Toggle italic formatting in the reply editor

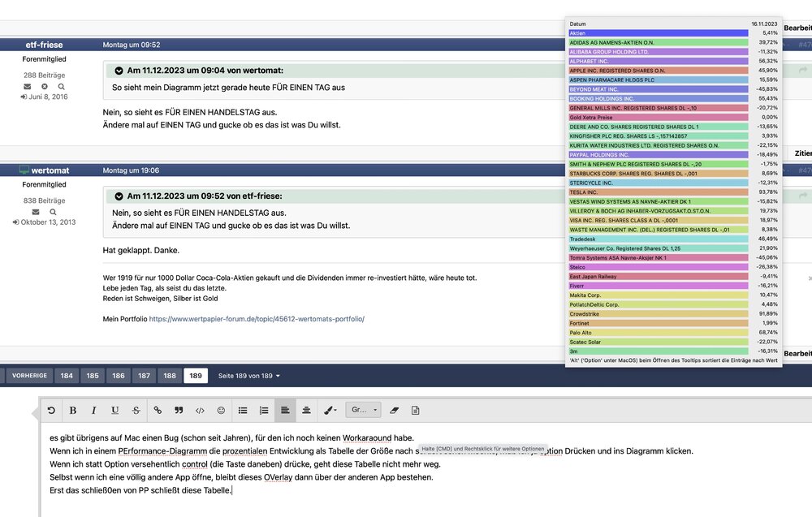coord(93,411)
